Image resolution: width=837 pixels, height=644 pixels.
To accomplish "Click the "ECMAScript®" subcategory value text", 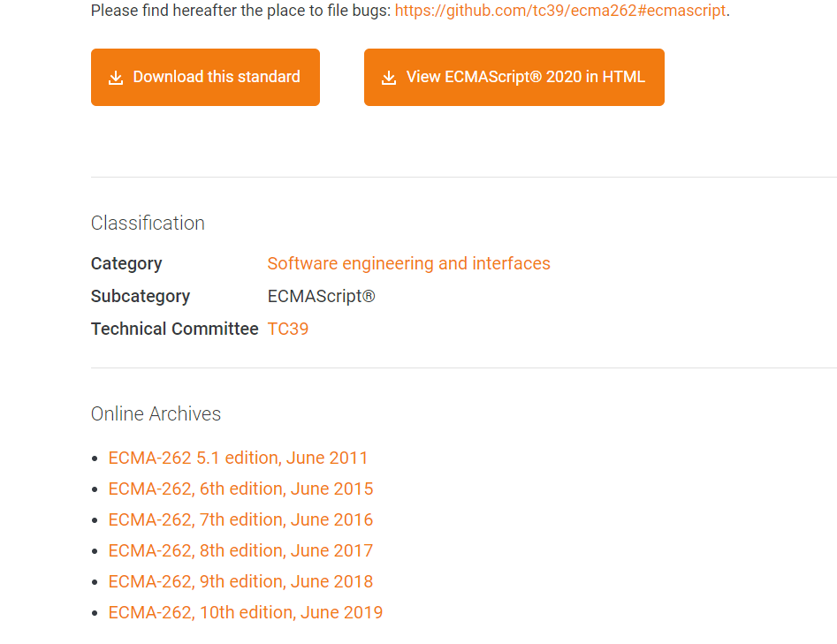I will pyautogui.click(x=321, y=296).
